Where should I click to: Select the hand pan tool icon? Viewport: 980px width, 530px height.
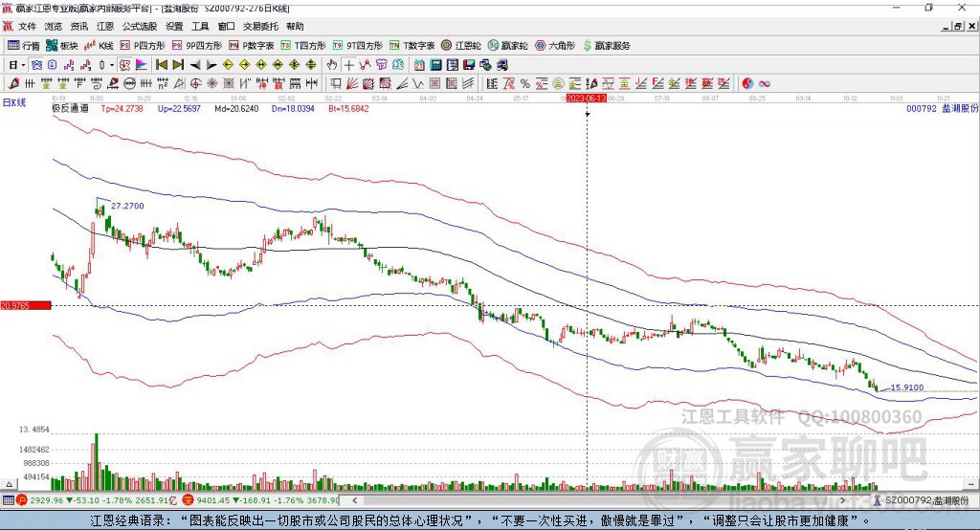(x=332, y=64)
